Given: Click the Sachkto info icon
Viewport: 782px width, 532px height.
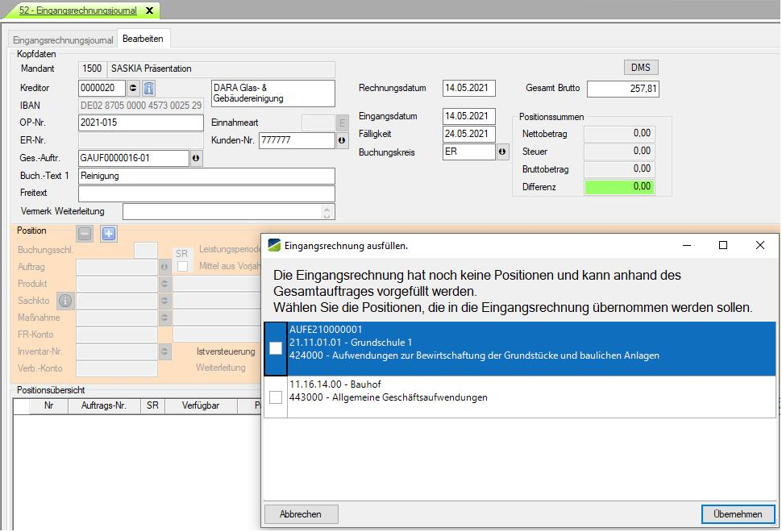Looking at the screenshot, I should [65, 301].
